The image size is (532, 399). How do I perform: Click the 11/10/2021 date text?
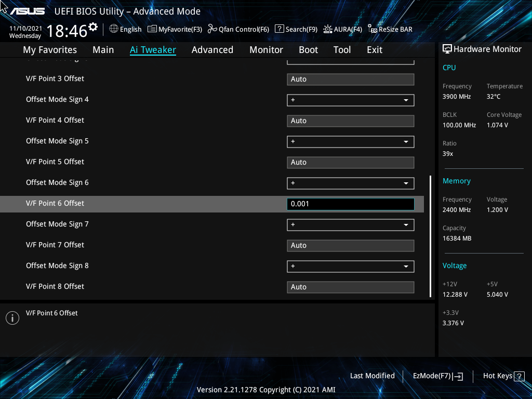point(25,29)
